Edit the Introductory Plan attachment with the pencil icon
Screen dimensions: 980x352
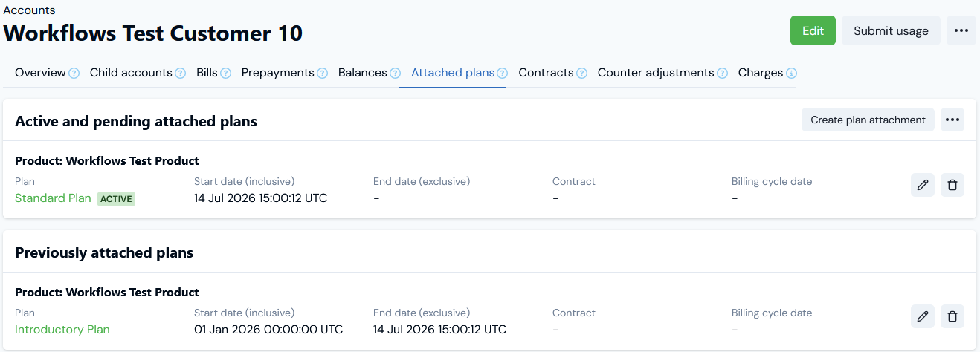(923, 316)
